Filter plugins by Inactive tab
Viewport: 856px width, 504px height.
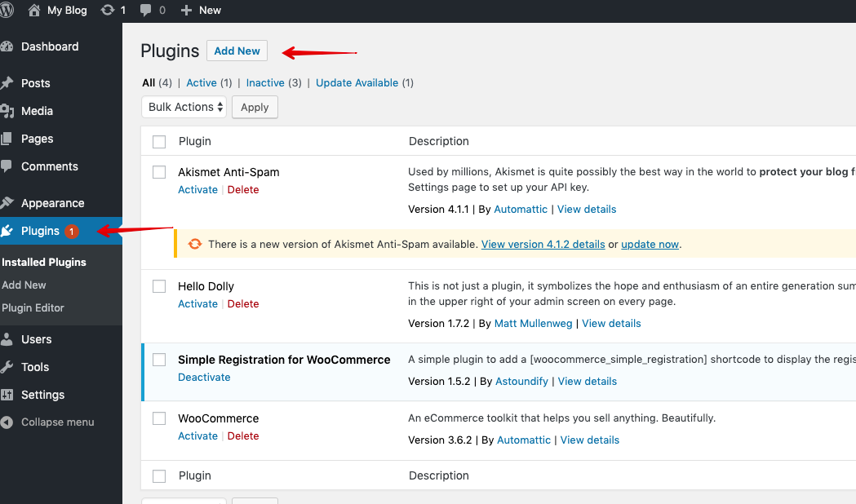265,82
